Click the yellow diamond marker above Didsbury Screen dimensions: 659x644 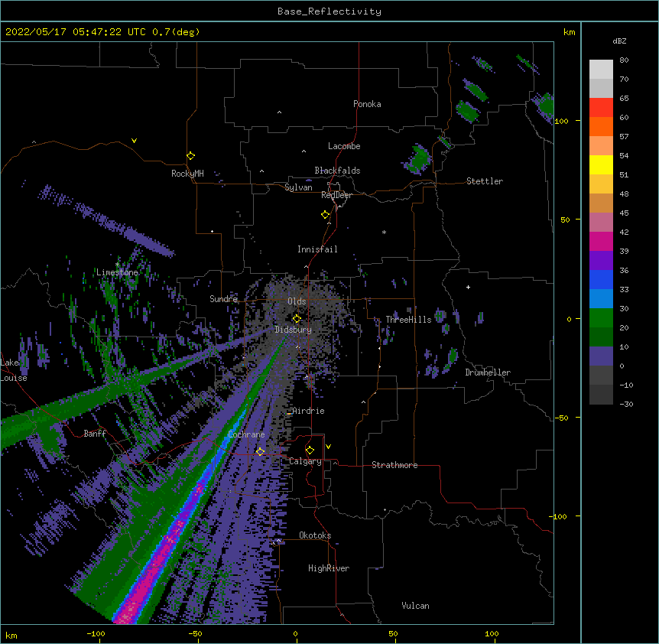pyautogui.click(x=297, y=318)
